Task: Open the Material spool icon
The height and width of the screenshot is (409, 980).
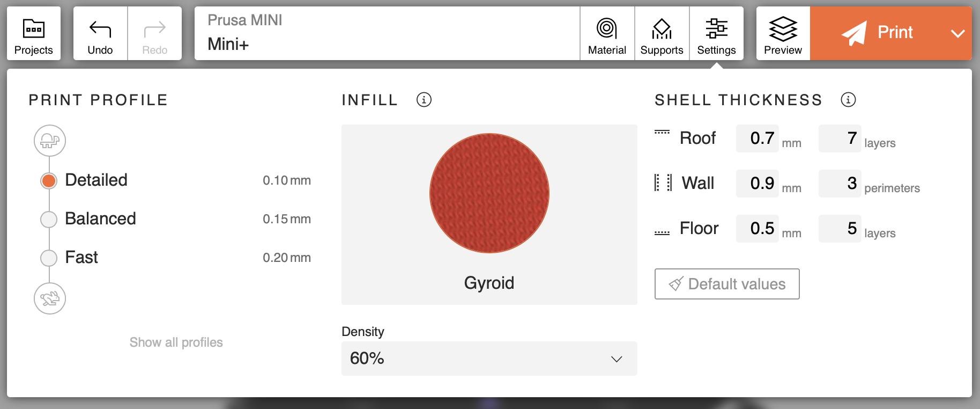Action: (x=607, y=28)
